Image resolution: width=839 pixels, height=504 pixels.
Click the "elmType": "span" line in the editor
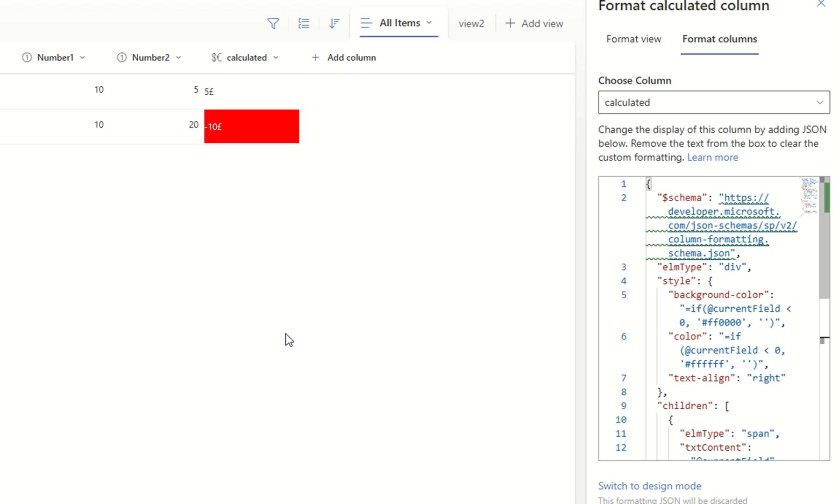(729, 433)
